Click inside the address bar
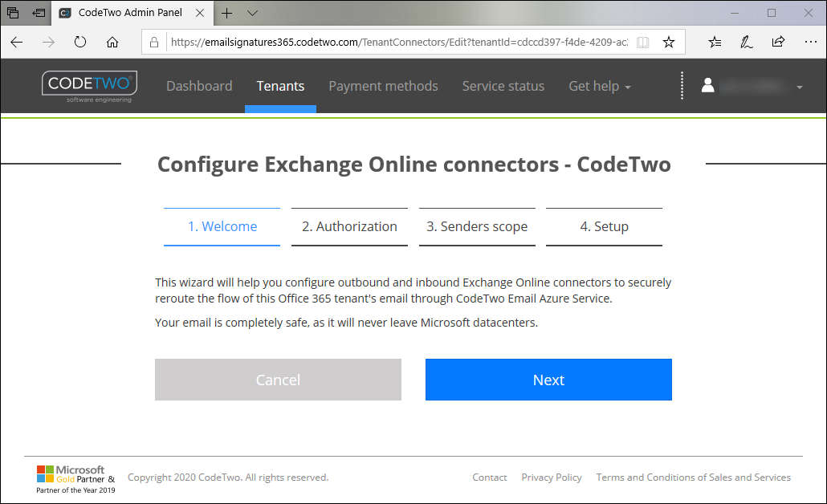 (x=401, y=42)
